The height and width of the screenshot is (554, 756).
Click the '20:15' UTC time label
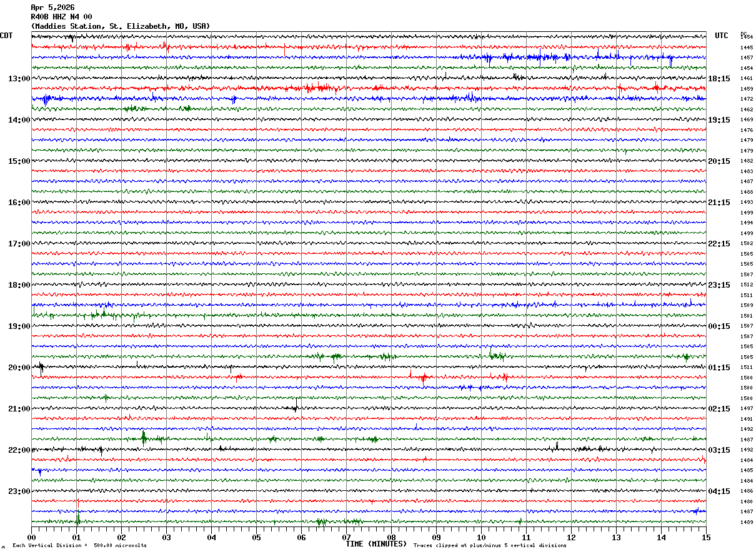pos(719,161)
